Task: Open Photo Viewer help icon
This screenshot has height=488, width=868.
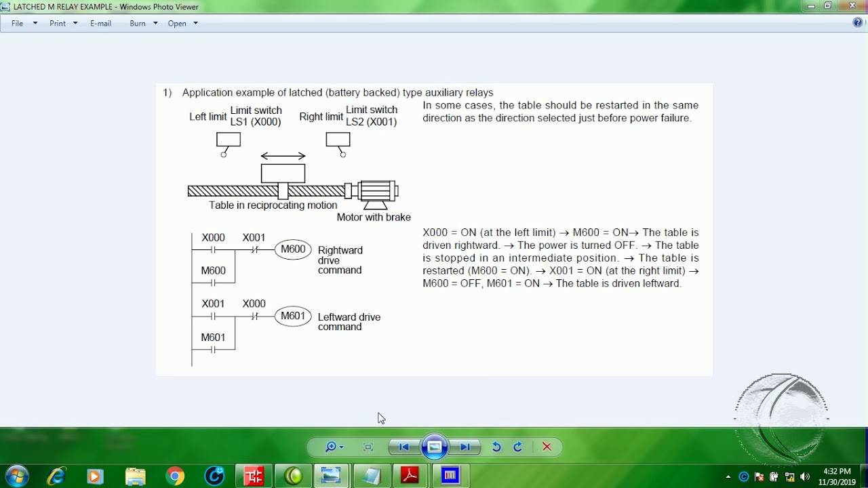Action: point(858,23)
